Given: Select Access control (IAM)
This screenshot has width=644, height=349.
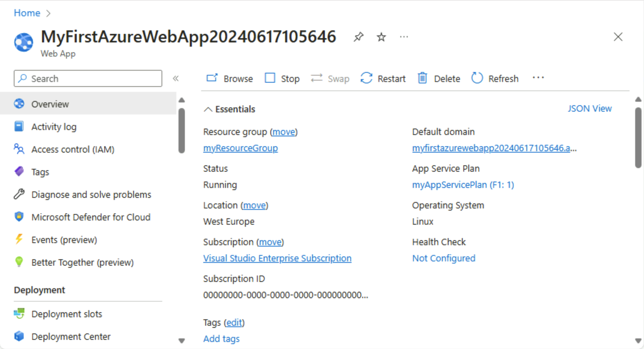Looking at the screenshot, I should (x=73, y=149).
